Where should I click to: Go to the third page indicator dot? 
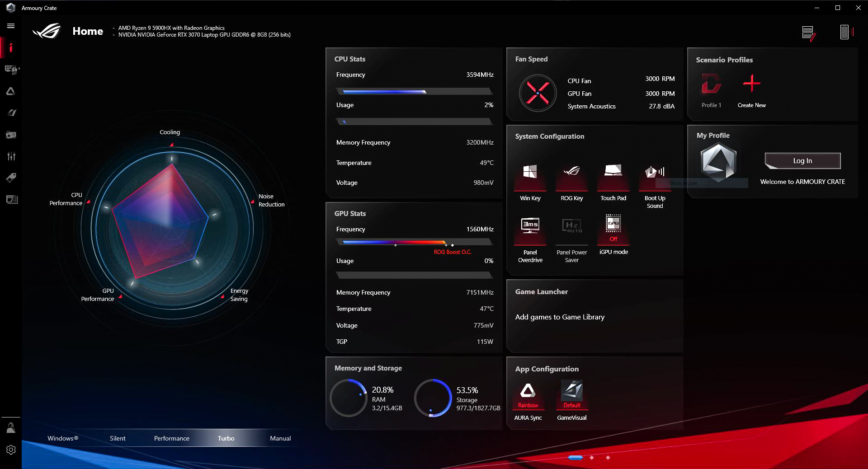pyautogui.click(x=608, y=458)
